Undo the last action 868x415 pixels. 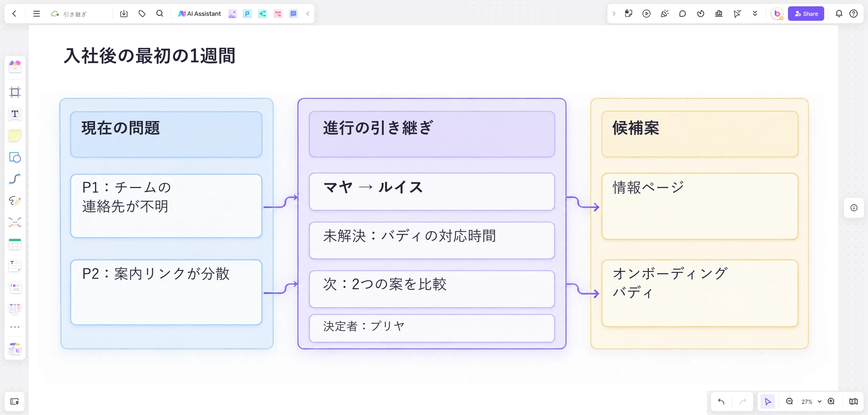click(x=722, y=401)
